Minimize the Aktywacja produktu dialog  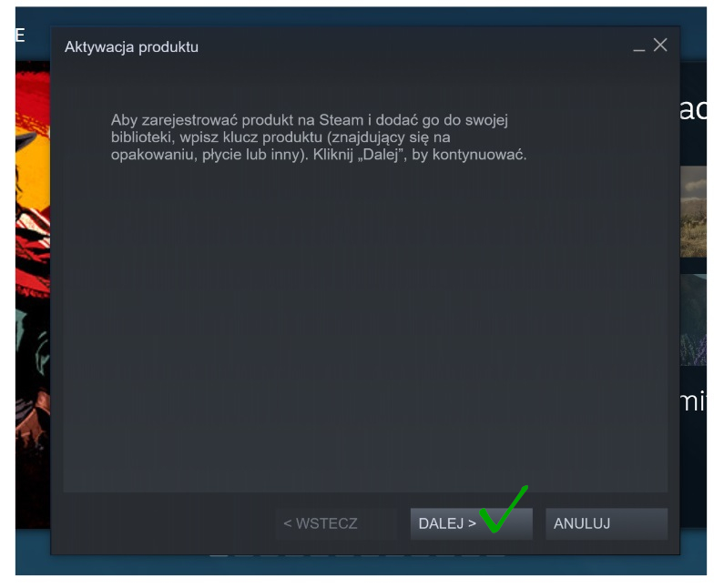pyautogui.click(x=639, y=49)
